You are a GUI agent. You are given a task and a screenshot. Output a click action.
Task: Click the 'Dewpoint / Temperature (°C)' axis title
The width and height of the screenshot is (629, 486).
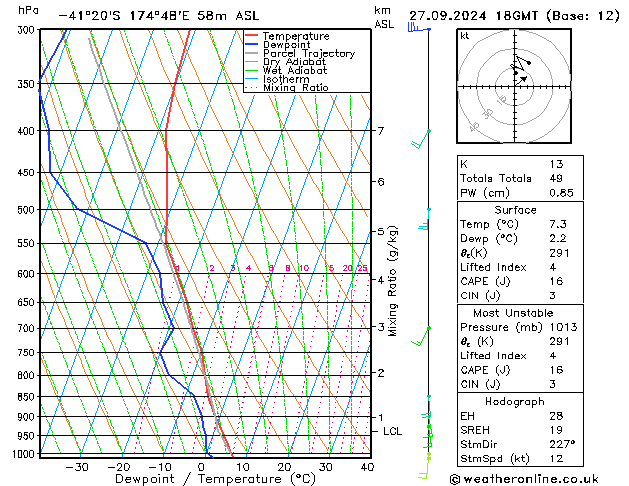[x=215, y=479]
